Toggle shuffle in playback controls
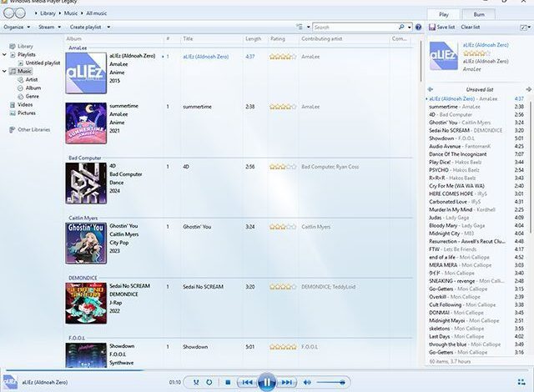The image size is (534, 392). click(196, 382)
